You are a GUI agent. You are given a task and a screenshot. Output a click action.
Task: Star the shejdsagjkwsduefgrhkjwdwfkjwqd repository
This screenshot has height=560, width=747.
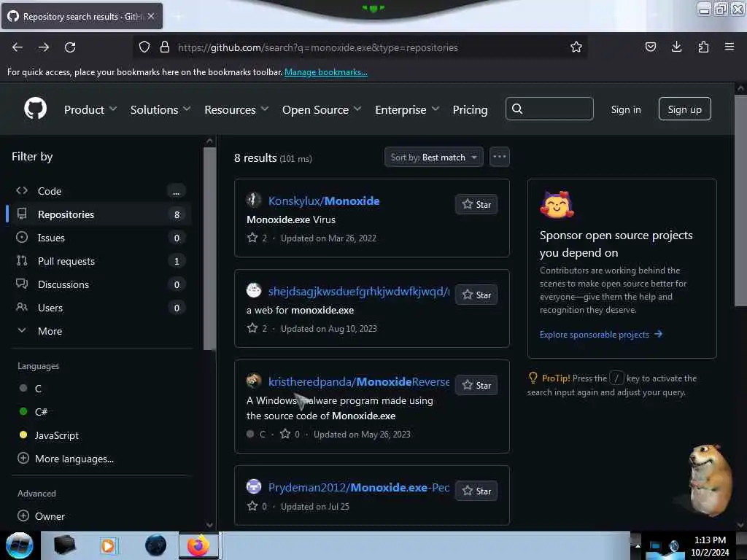tap(476, 295)
